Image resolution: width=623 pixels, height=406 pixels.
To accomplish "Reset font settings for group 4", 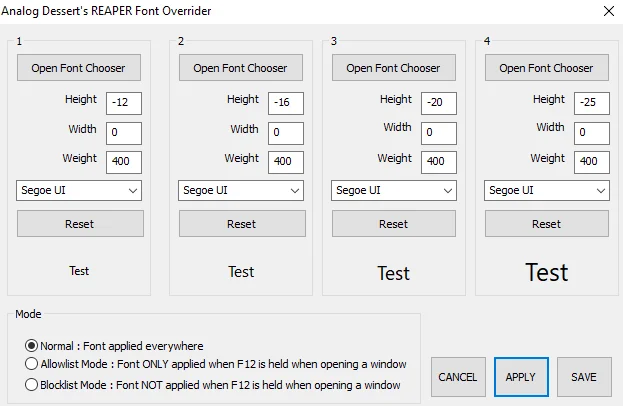I will [x=547, y=224].
